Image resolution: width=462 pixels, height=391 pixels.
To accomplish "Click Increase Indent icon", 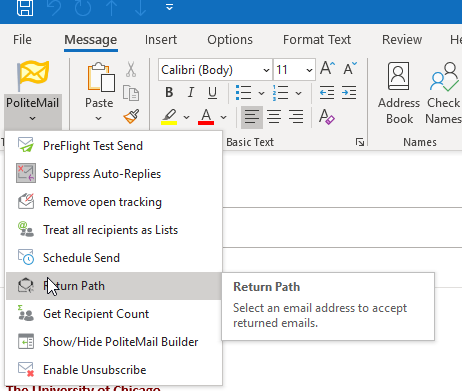I will click(349, 92).
